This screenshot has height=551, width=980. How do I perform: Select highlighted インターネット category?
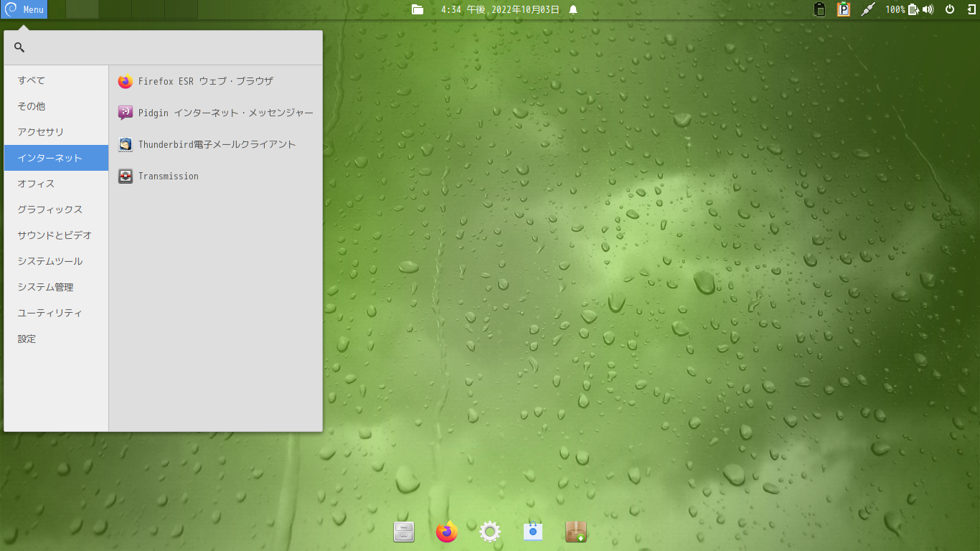coord(56,158)
